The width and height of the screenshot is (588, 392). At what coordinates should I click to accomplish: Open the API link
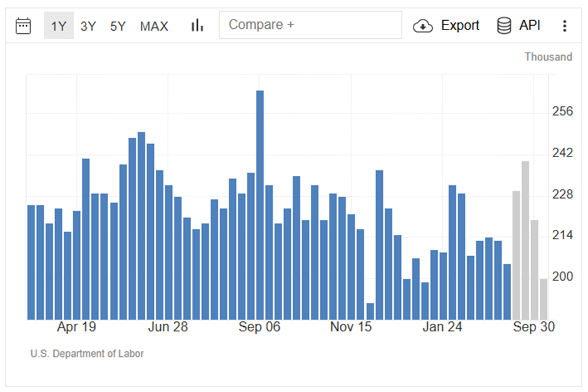click(x=529, y=25)
